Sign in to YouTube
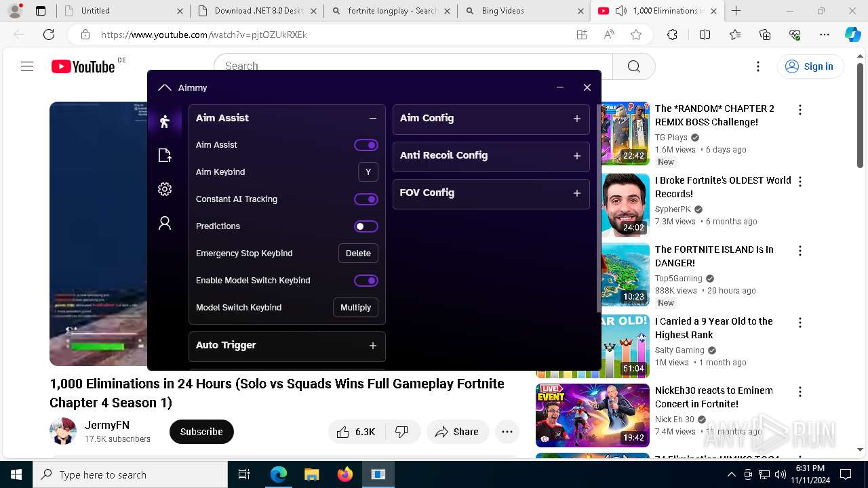This screenshot has width=868, height=488. pyautogui.click(x=809, y=66)
